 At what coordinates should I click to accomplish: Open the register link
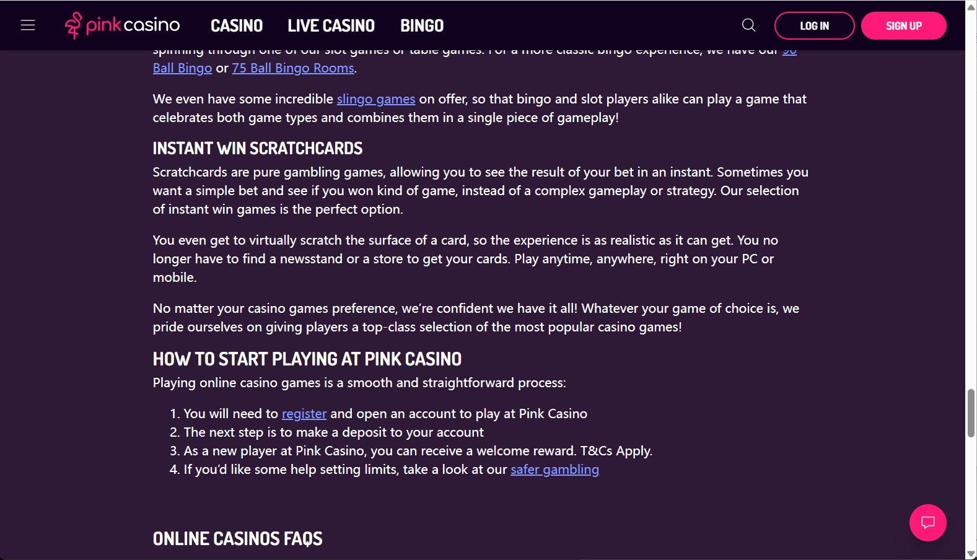(x=304, y=414)
